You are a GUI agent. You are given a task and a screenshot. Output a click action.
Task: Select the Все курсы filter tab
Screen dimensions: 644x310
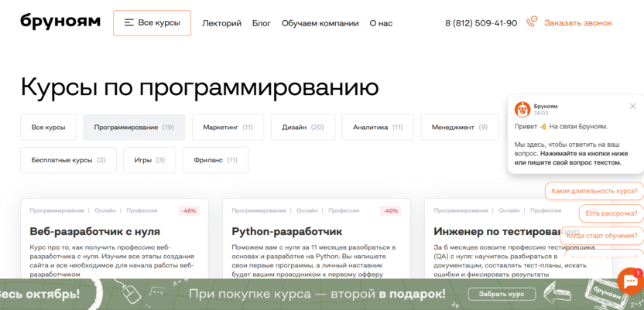[x=49, y=127]
